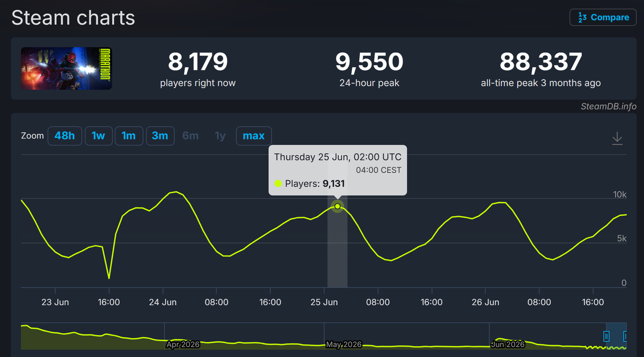Viewport: 644px width, 357px height.
Task: Click the chart download icon
Action: pyautogui.click(x=617, y=138)
